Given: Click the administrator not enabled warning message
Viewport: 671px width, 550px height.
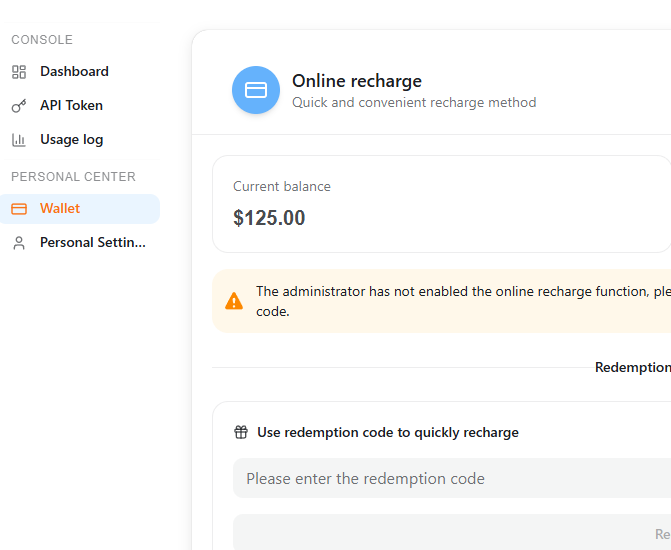Looking at the screenshot, I should point(463,301).
